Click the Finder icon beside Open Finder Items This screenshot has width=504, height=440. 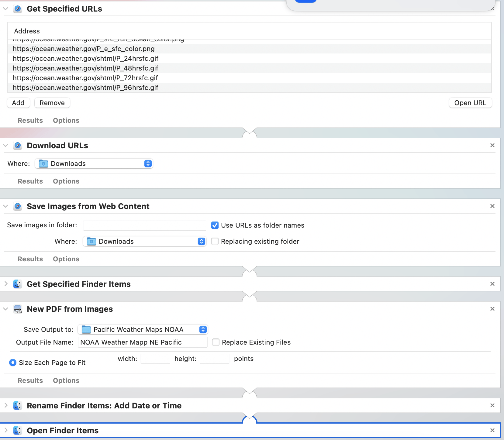pyautogui.click(x=18, y=431)
